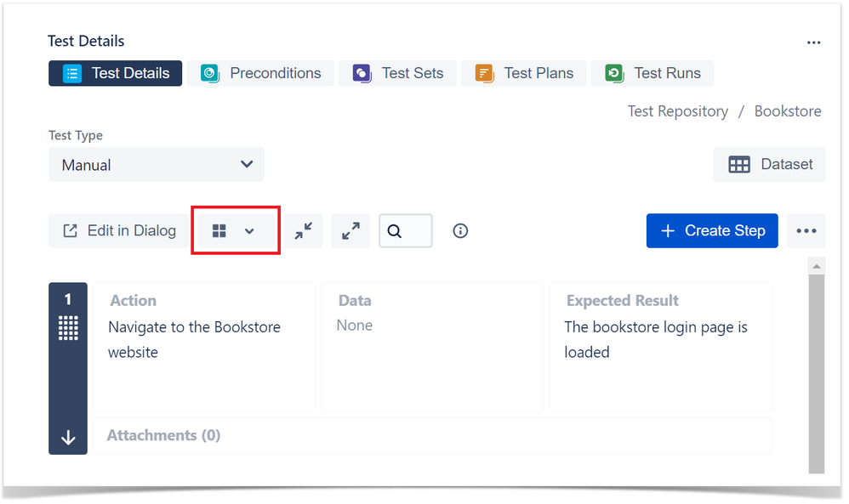Screen dimensions: 849x504
Task: Switch to the Preconditions tab
Action: coord(261,73)
